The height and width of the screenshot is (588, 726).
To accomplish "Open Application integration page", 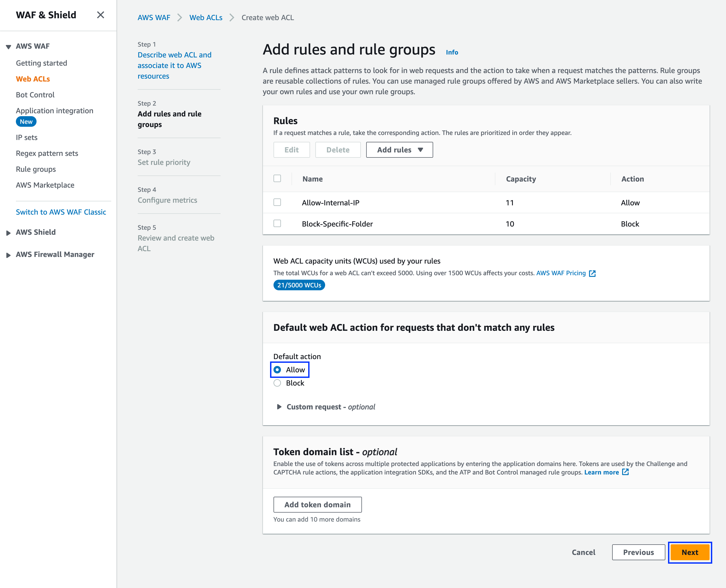I will (55, 111).
